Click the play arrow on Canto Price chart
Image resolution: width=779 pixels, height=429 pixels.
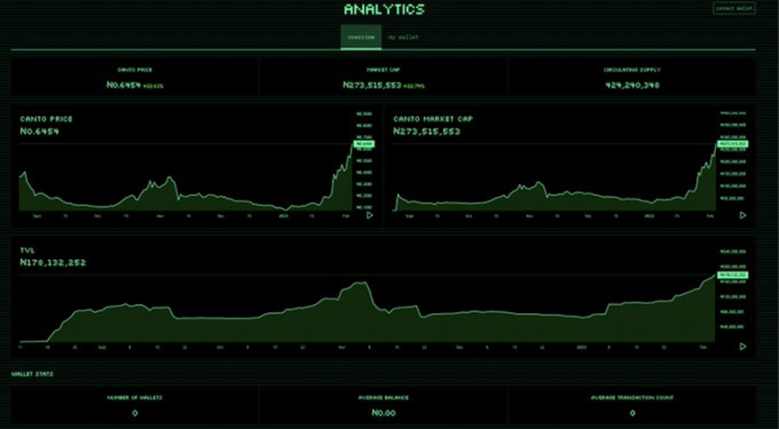point(370,215)
